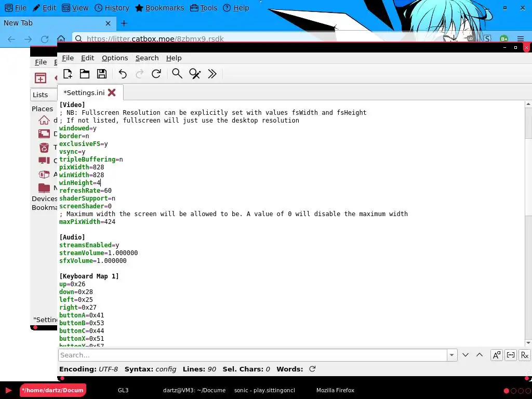Switch to /home/dartz/Docum taskbar window
Image resolution: width=532 pixels, height=399 pixels.
tap(52, 390)
